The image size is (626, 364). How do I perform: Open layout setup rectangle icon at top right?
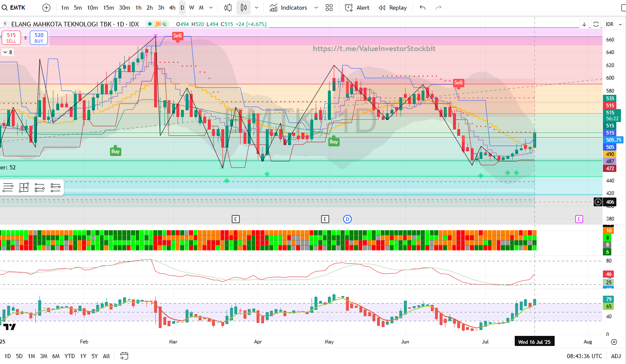point(624,8)
